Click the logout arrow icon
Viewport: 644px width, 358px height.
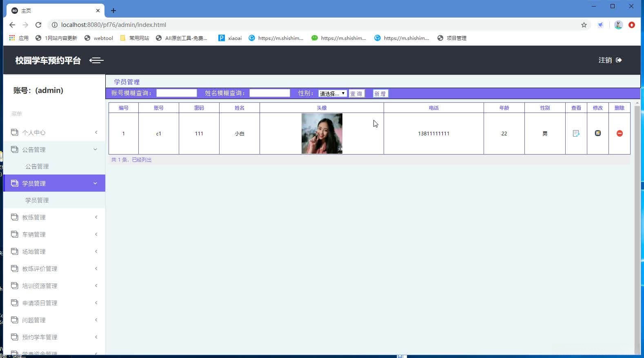pyautogui.click(x=619, y=60)
